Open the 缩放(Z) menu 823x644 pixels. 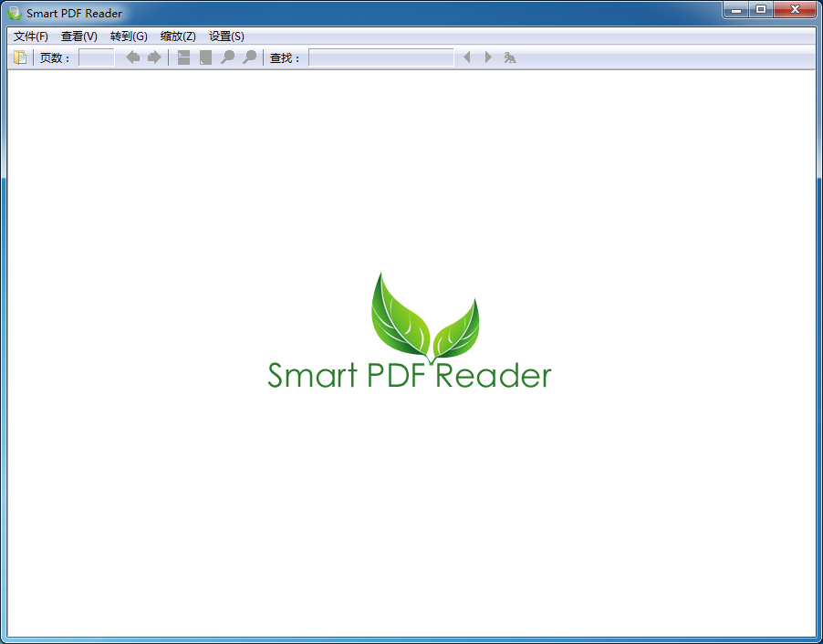point(177,36)
